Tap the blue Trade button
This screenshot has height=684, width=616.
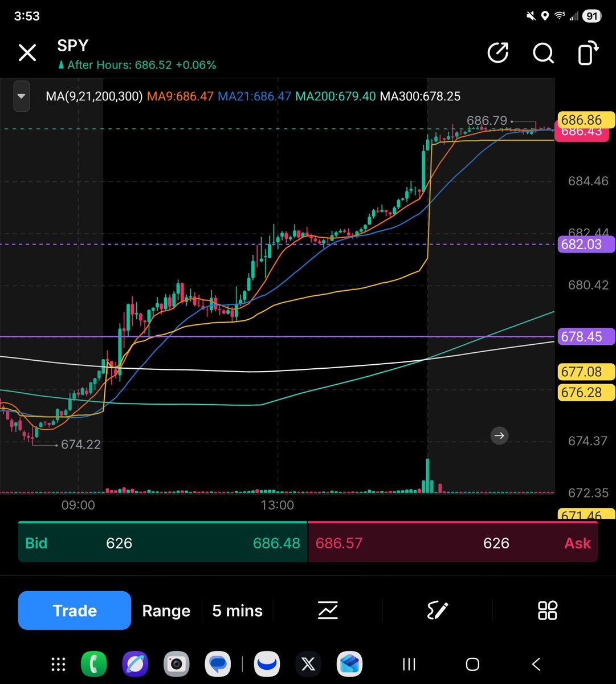click(x=75, y=610)
